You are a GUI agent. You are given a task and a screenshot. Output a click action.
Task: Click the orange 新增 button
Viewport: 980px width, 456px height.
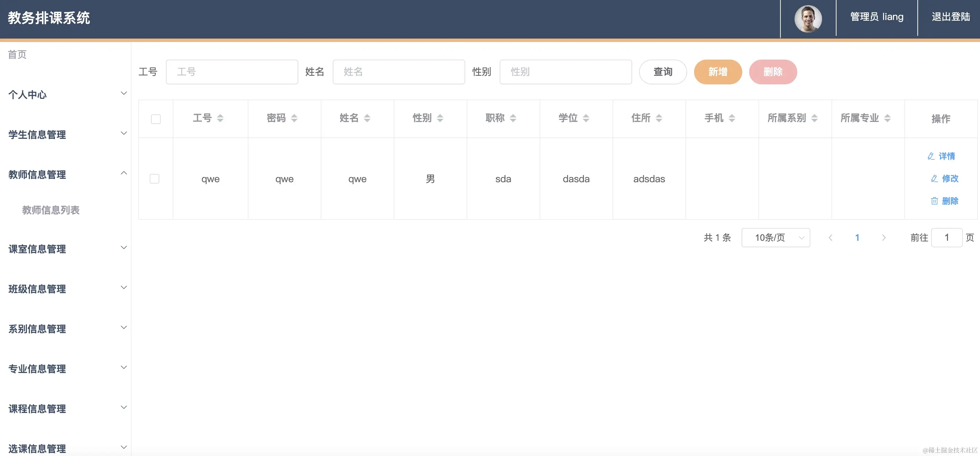click(717, 72)
